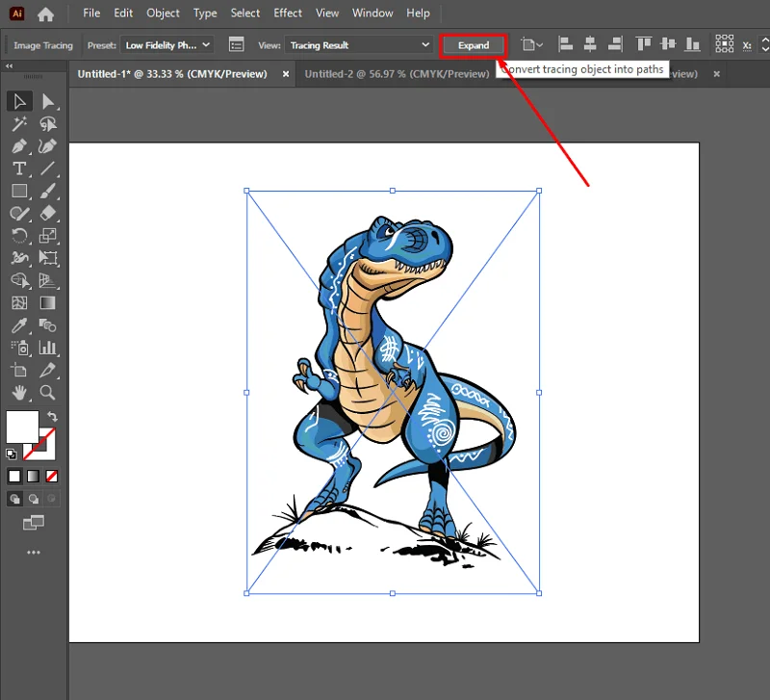Click the Expand button

pos(474,45)
